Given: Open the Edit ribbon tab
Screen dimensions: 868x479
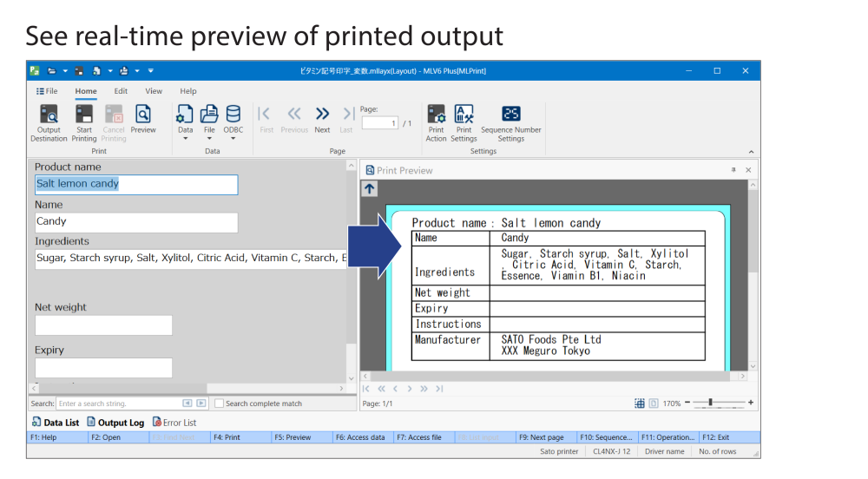Looking at the screenshot, I should click(x=121, y=91).
